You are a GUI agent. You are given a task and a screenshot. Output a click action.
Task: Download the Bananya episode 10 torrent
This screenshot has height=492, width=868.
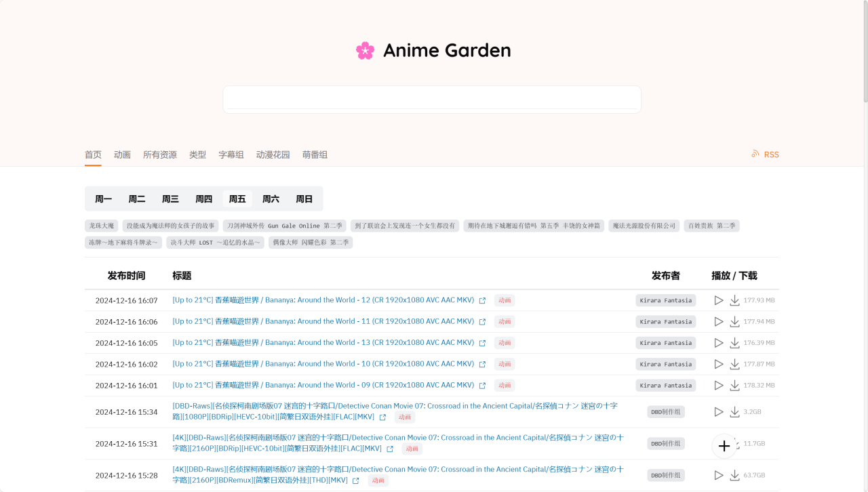734,364
